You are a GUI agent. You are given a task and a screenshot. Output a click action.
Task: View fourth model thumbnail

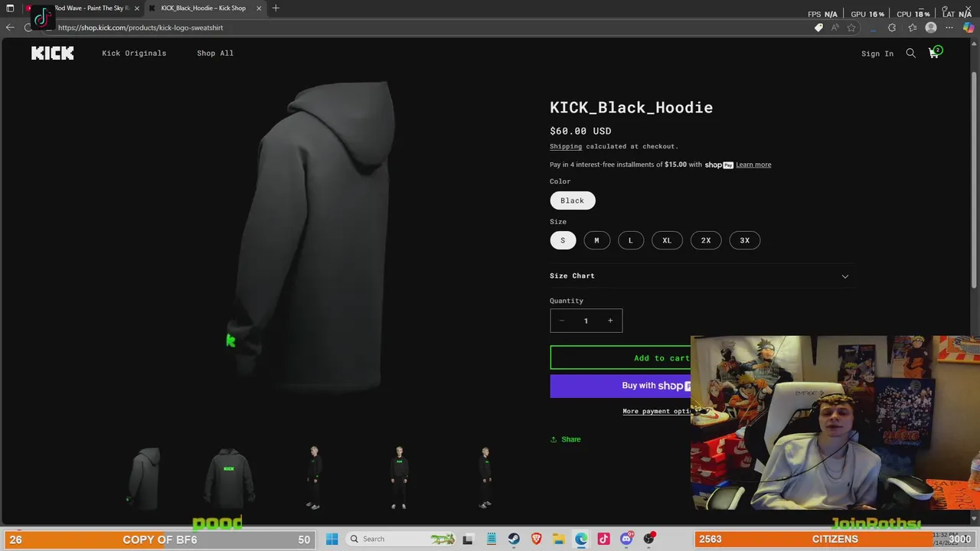[x=399, y=478]
